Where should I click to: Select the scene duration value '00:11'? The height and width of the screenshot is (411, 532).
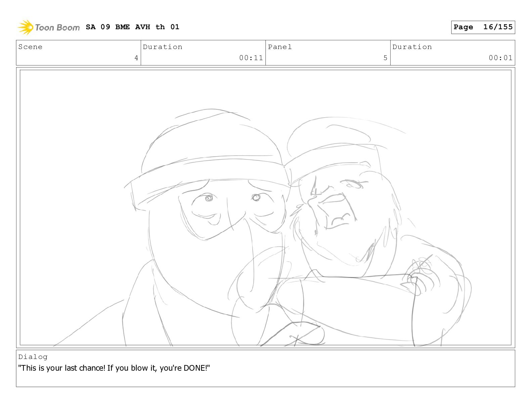[251, 58]
